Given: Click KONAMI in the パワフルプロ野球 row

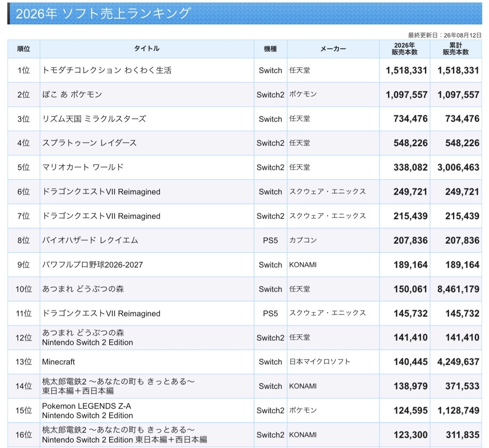Looking at the screenshot, I should pyautogui.click(x=303, y=265).
